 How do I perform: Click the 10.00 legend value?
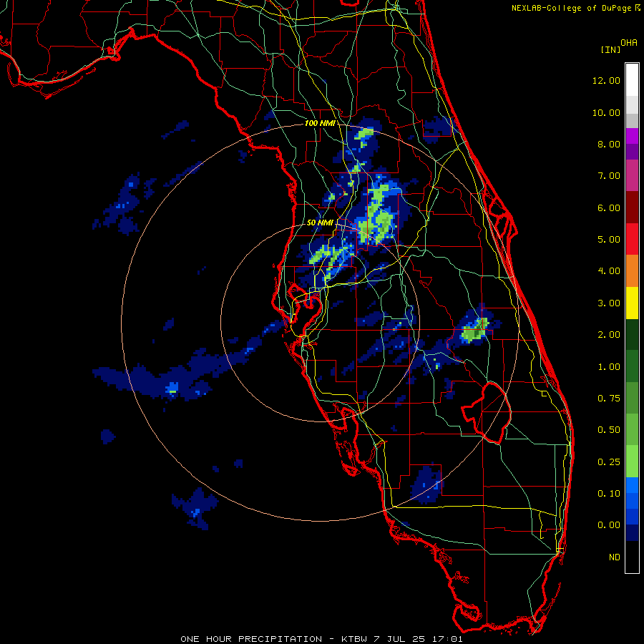pyautogui.click(x=606, y=112)
